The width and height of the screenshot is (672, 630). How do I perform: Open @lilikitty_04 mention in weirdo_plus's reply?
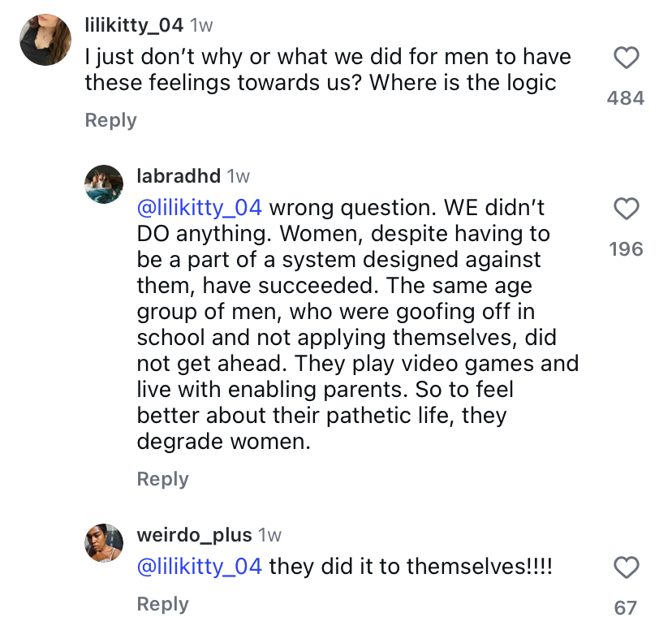200,566
